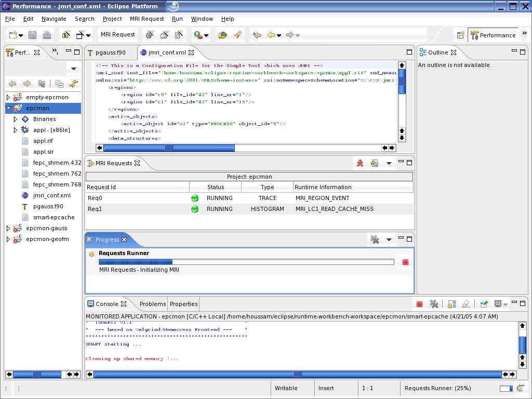Viewport: 532px width, 399px height.
Task: Click the Forward arrow in the main toolbar
Action: 290,35
